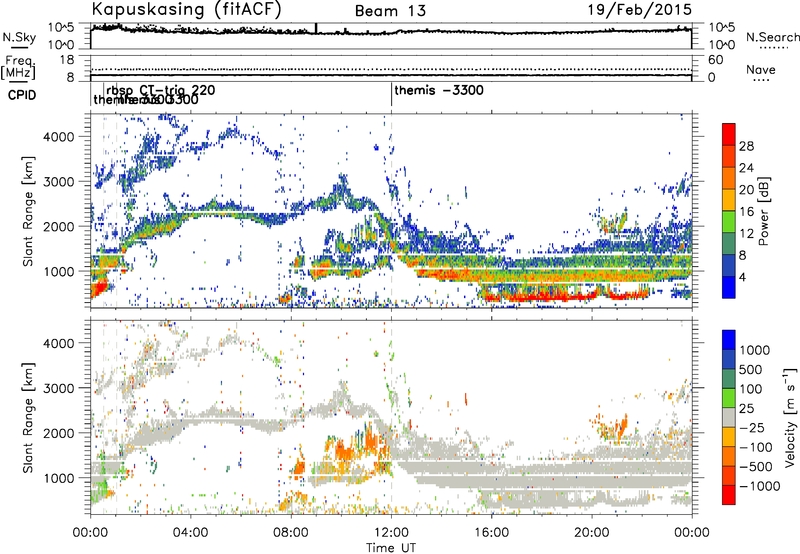Click the 'N.Sky' legend label

(19, 37)
